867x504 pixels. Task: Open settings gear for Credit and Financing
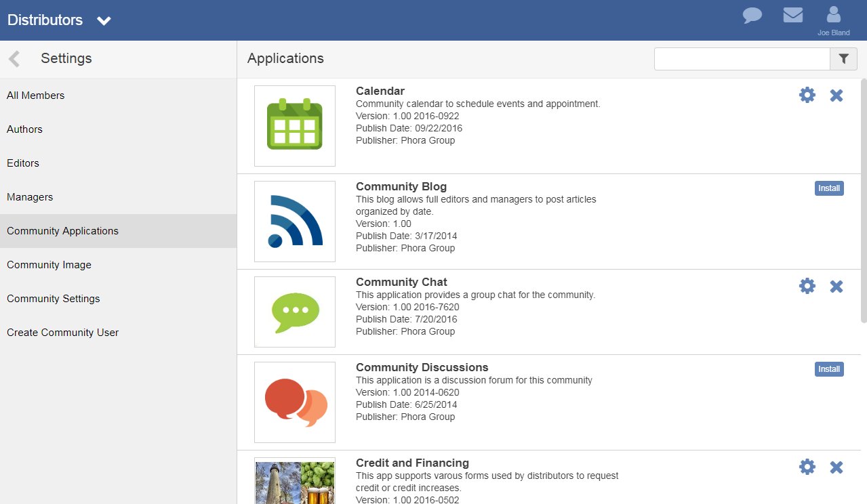click(x=807, y=467)
